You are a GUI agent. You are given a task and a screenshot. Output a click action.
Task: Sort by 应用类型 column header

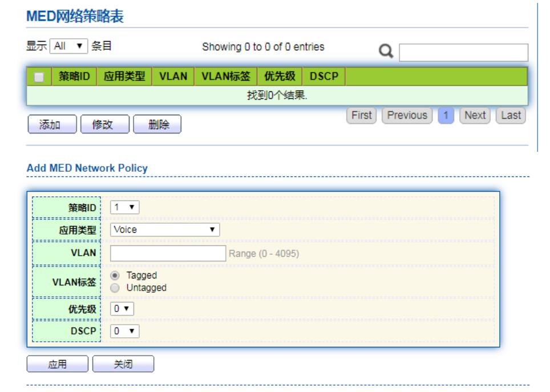click(124, 76)
